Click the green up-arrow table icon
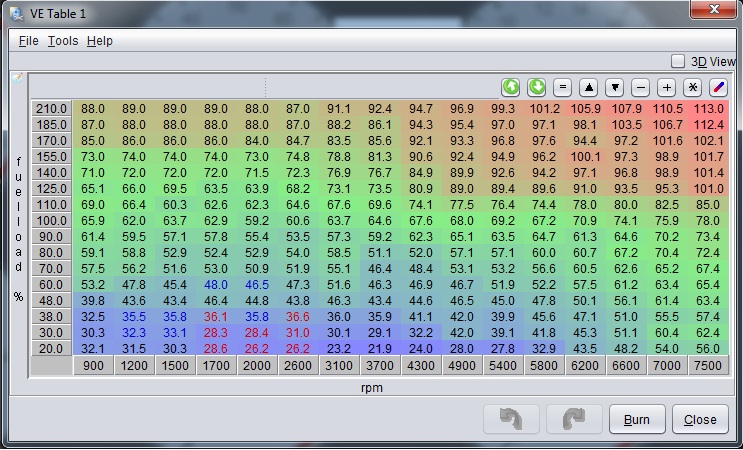 pyautogui.click(x=511, y=87)
